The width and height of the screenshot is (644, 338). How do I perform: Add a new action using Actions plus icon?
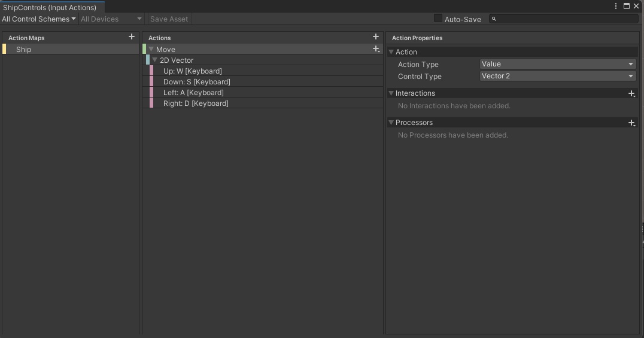(x=376, y=37)
